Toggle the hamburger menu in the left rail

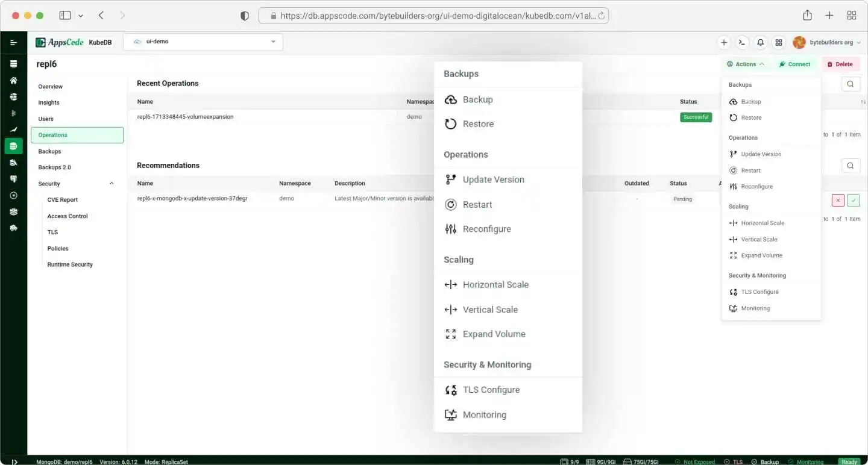click(x=13, y=42)
